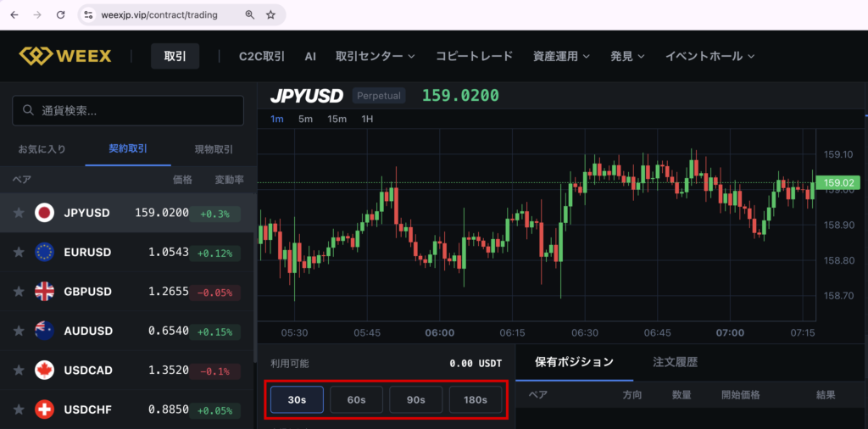Select the 15m chart interval
Image resolution: width=868 pixels, height=429 pixels.
point(337,119)
